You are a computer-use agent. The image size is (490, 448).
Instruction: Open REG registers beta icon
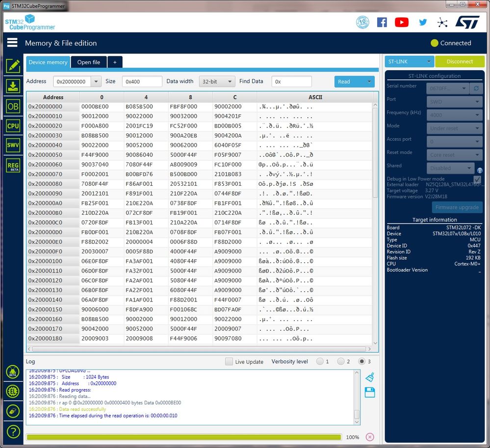[13, 166]
